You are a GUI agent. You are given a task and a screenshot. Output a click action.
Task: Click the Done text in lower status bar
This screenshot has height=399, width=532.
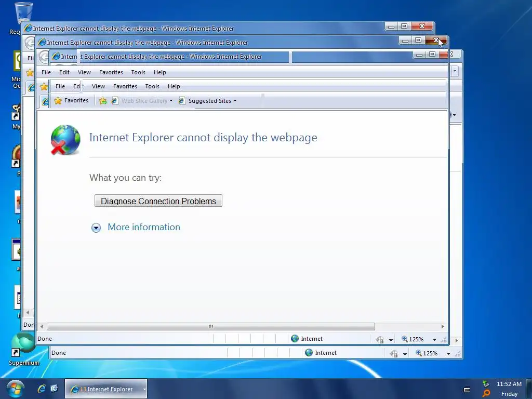(58, 353)
